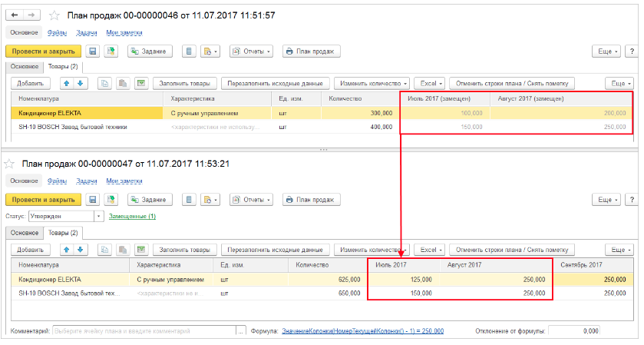Open help in plan 00-00000047 window
Viewport: 644px width, 345px height.
click(632, 200)
